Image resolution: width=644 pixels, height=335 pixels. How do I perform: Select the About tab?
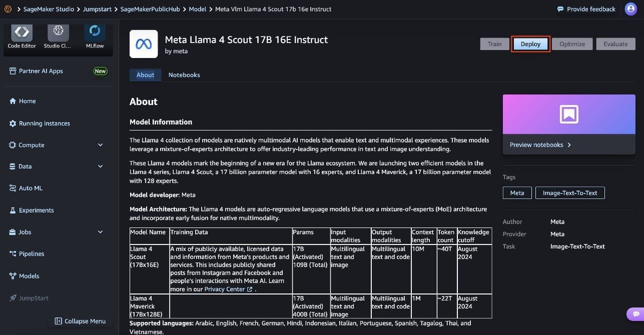[x=145, y=75]
